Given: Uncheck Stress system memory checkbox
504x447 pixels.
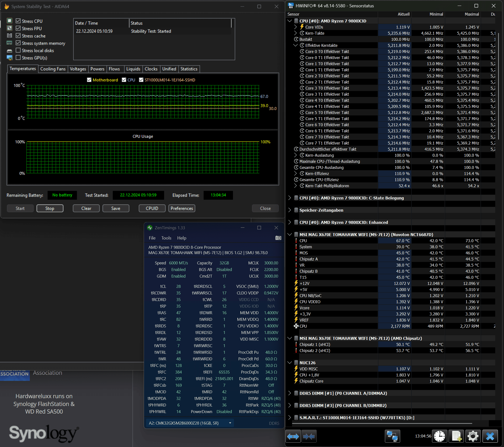Looking at the screenshot, I should pos(18,43).
